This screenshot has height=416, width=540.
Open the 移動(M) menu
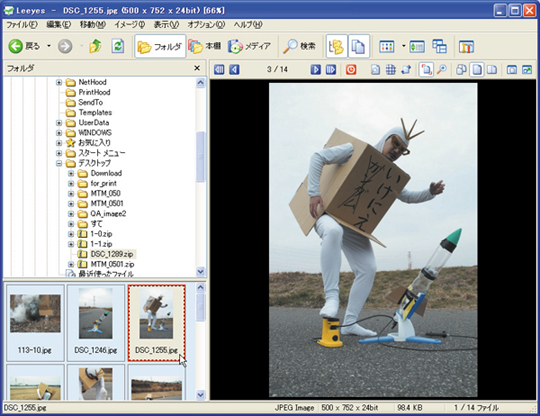tap(93, 25)
